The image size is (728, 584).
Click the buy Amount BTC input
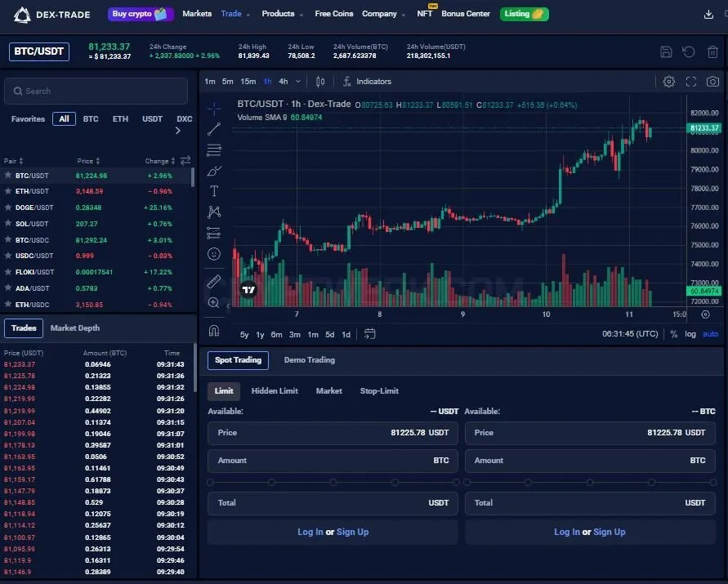point(333,461)
